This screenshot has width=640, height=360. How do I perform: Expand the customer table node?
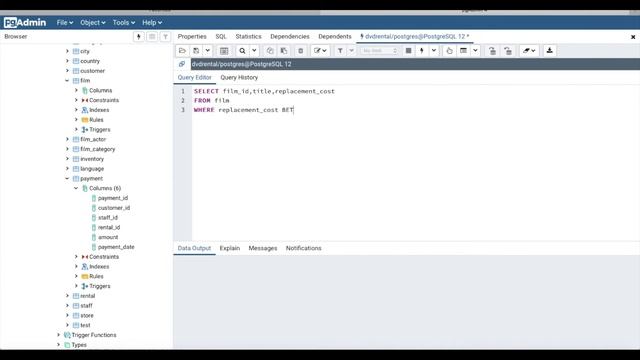click(67, 71)
